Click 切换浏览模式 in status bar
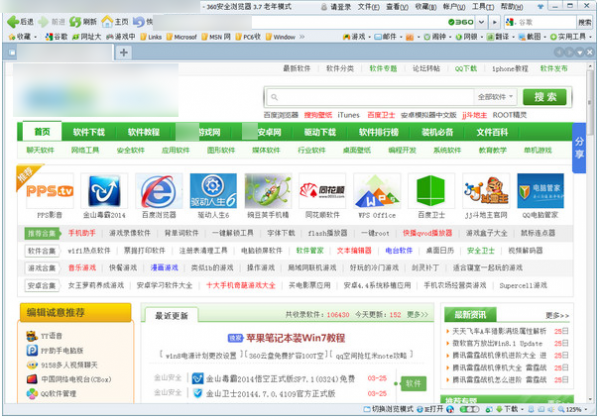Viewport: 600px width, 419px height. click(x=388, y=409)
